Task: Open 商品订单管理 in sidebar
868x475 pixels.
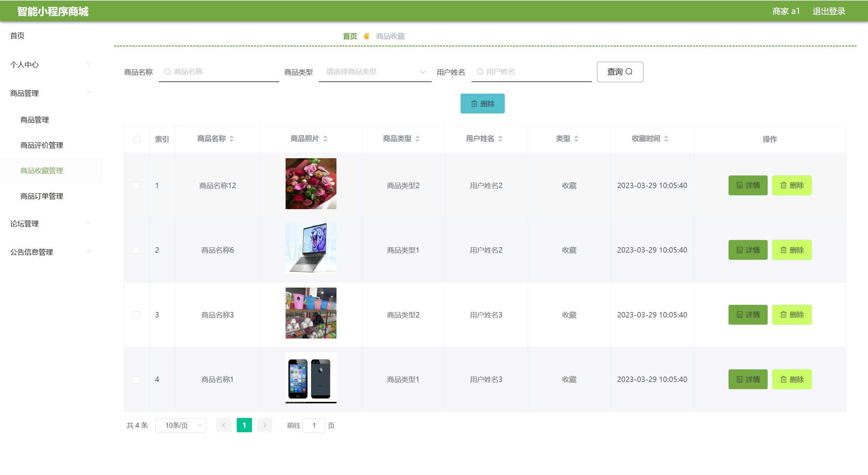Action: click(x=42, y=196)
